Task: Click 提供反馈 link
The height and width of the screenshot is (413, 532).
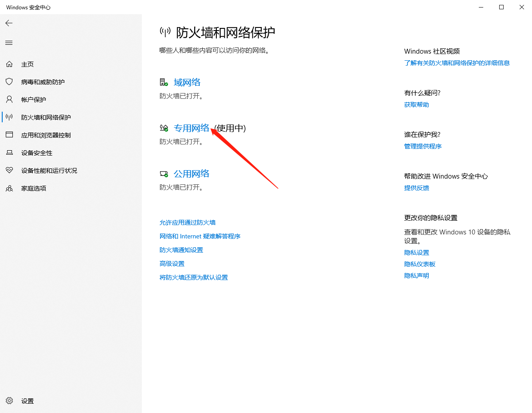Action: pos(417,188)
